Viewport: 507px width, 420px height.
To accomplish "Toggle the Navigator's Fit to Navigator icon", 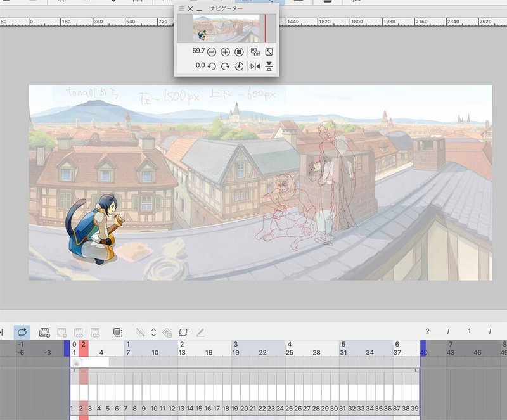I will point(255,52).
